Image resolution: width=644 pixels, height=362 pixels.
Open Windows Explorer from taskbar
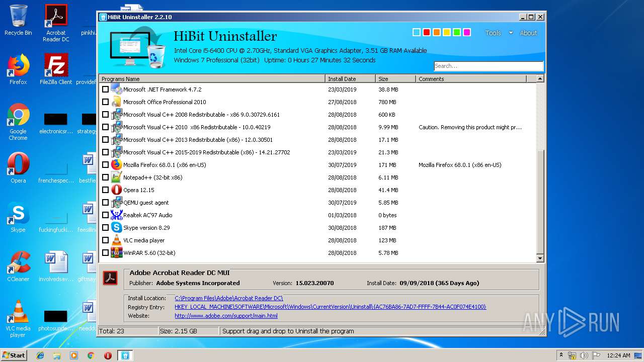click(57, 355)
